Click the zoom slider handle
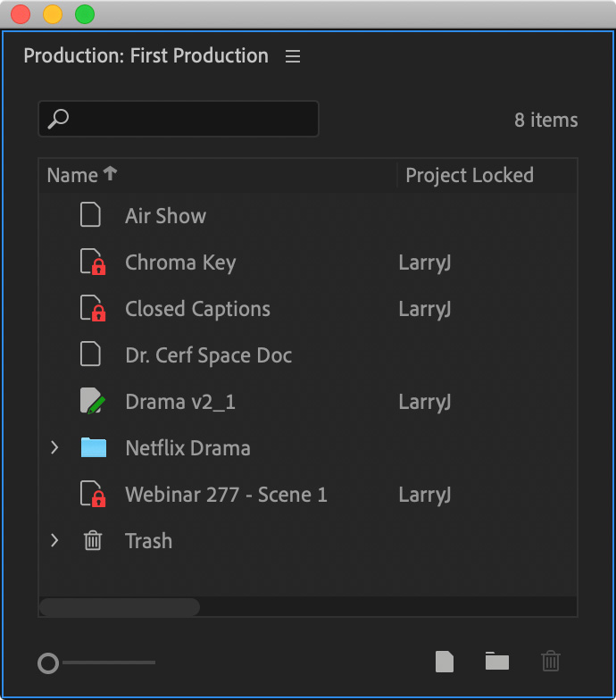The image size is (616, 700). pyautogui.click(x=48, y=662)
